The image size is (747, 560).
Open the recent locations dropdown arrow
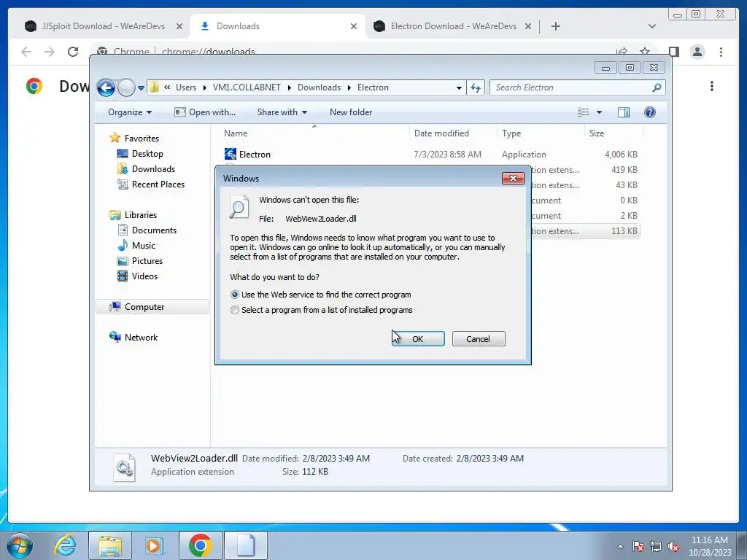[141, 88]
